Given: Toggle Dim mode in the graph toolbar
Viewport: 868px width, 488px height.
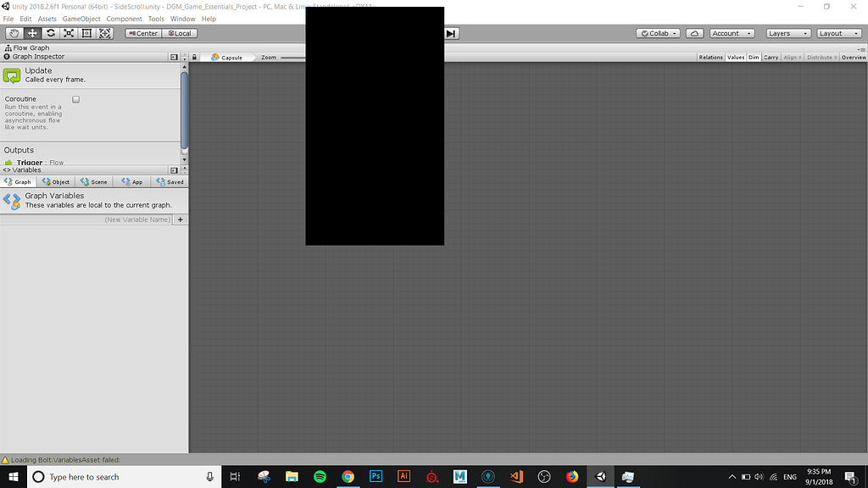Looking at the screenshot, I should click(x=754, y=57).
